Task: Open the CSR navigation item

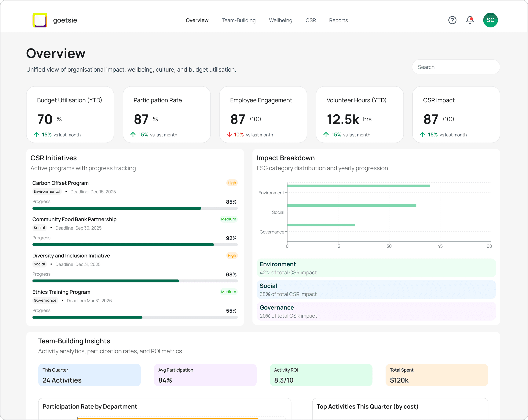Action: pos(310,20)
